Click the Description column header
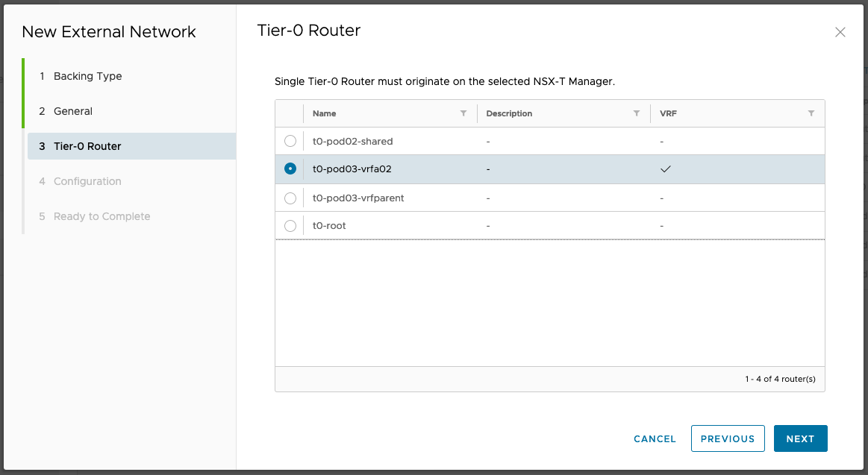The image size is (868, 475). tap(509, 113)
